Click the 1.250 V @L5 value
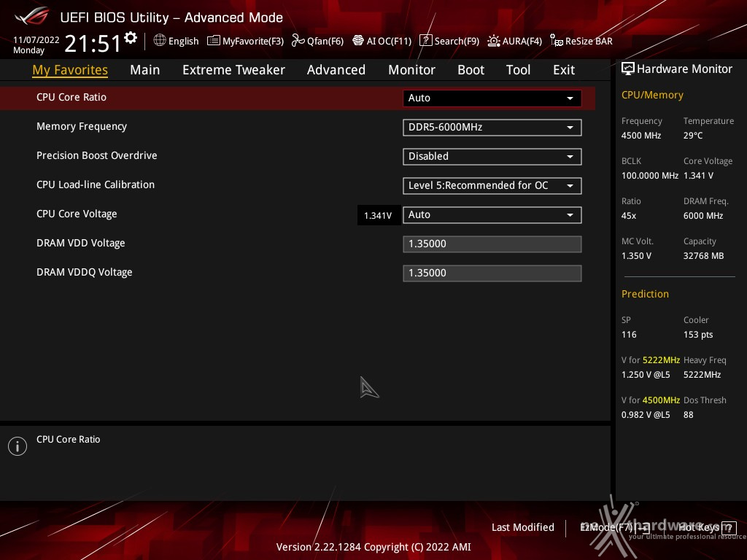 point(646,375)
